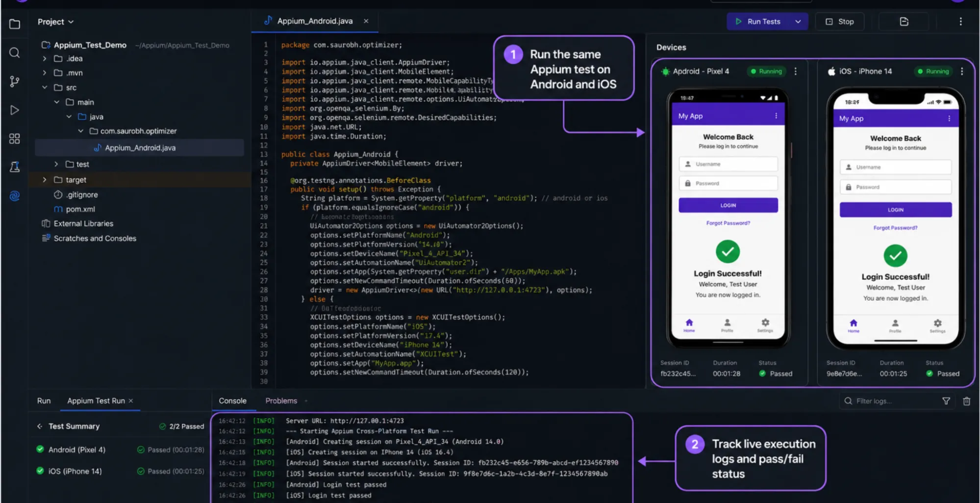Expand the test folder
This screenshot has width=980, height=503.
[x=56, y=164]
